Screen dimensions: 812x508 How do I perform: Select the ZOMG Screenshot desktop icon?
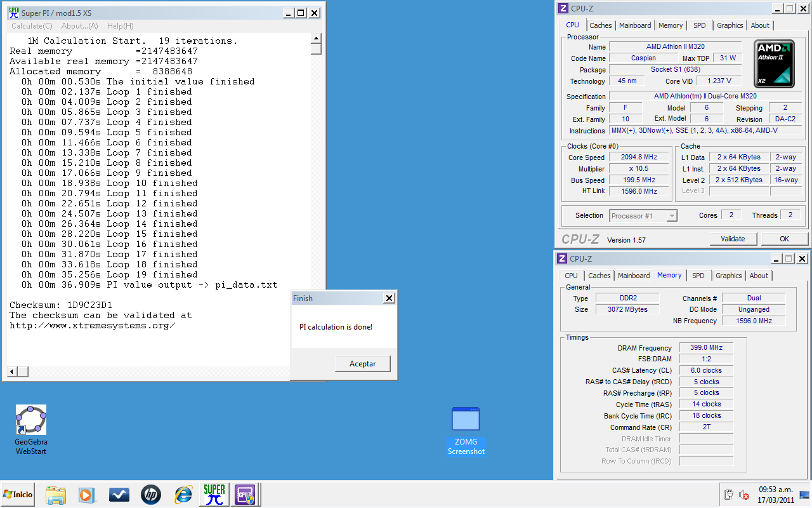click(x=466, y=431)
